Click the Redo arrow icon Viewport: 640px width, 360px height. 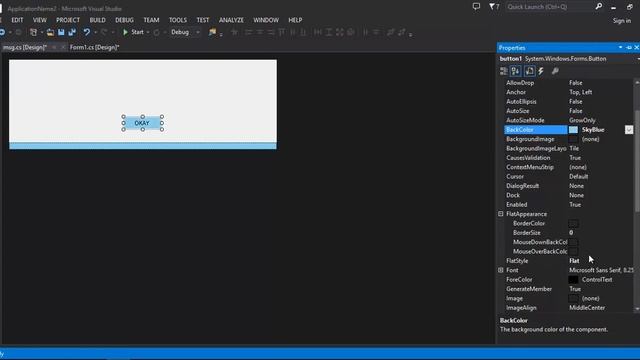(104, 32)
